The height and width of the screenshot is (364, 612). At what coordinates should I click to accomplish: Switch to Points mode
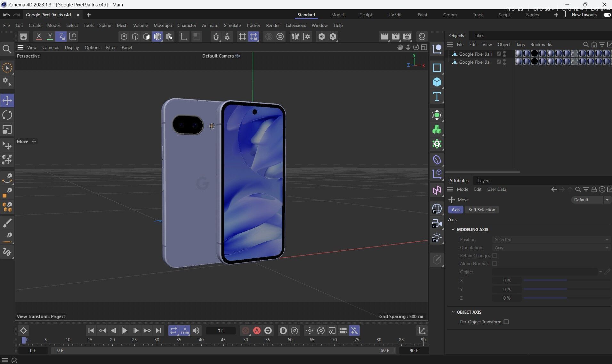(124, 36)
